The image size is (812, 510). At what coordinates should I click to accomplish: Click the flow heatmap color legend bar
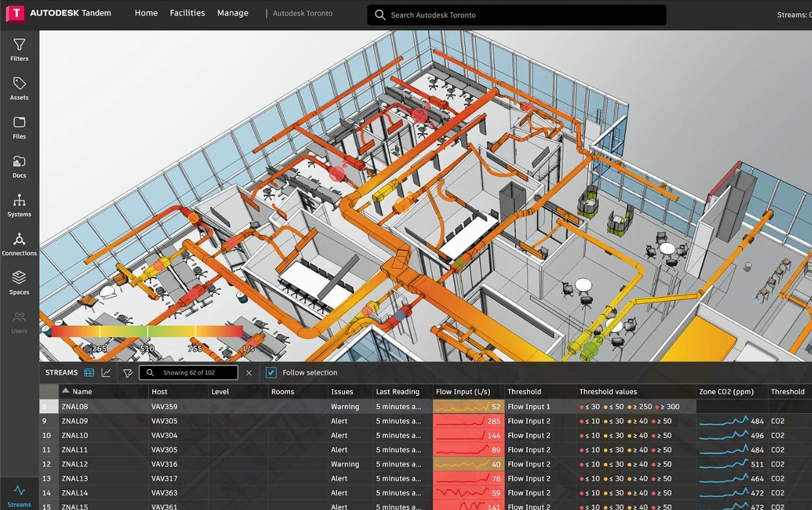pyautogui.click(x=147, y=331)
